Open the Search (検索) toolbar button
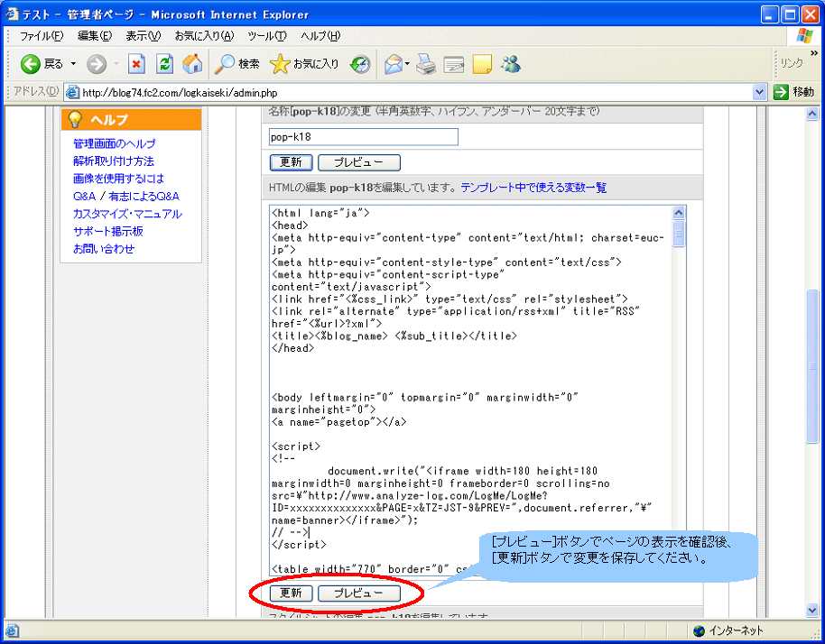This screenshot has height=644, width=825. click(236, 64)
